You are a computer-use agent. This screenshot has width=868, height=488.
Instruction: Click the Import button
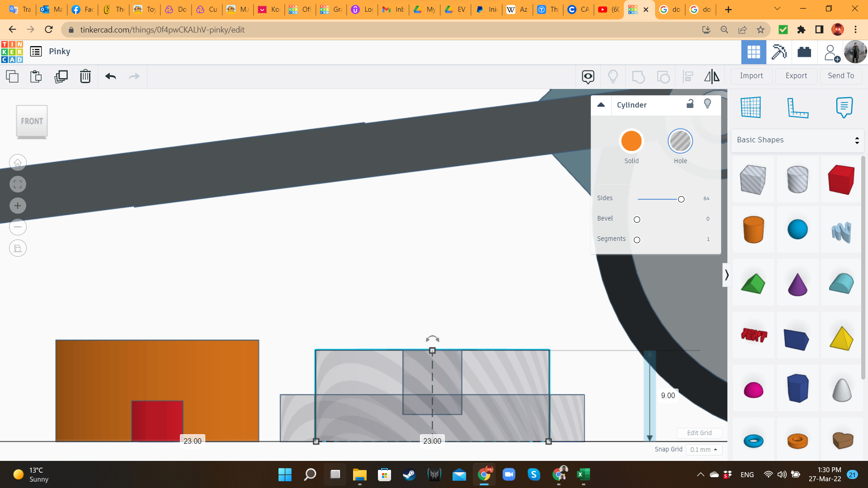tap(751, 76)
